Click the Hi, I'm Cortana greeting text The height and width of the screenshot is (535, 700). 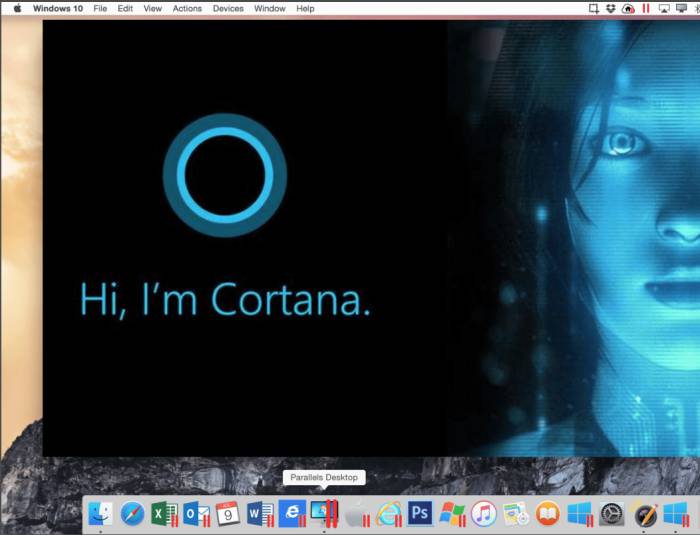pyautogui.click(x=225, y=299)
